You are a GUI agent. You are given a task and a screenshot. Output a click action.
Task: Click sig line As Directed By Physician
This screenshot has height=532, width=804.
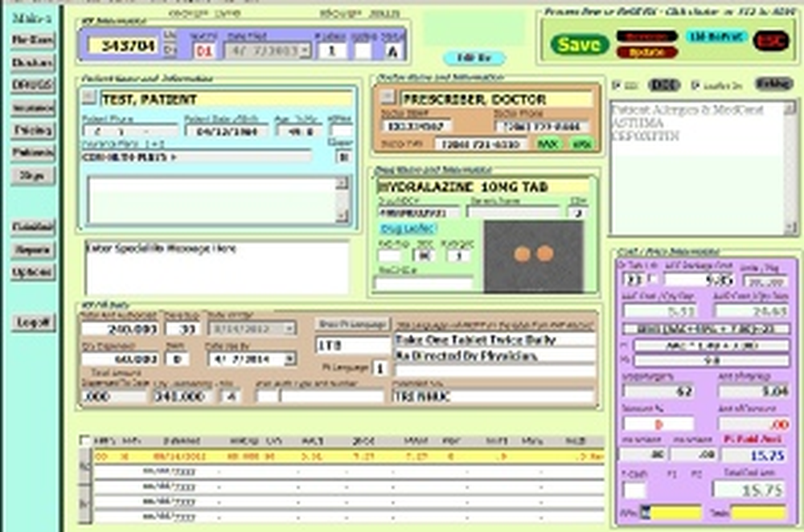[494, 355]
